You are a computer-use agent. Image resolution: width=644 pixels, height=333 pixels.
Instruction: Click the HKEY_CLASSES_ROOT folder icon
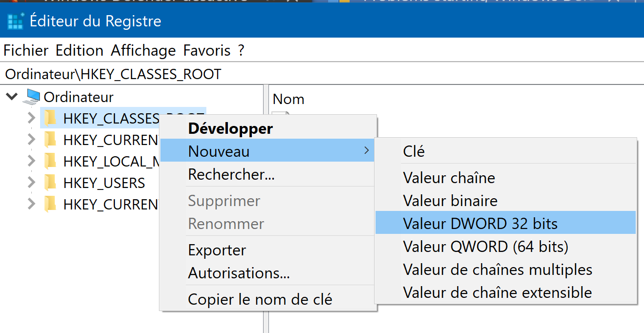pyautogui.click(x=50, y=118)
